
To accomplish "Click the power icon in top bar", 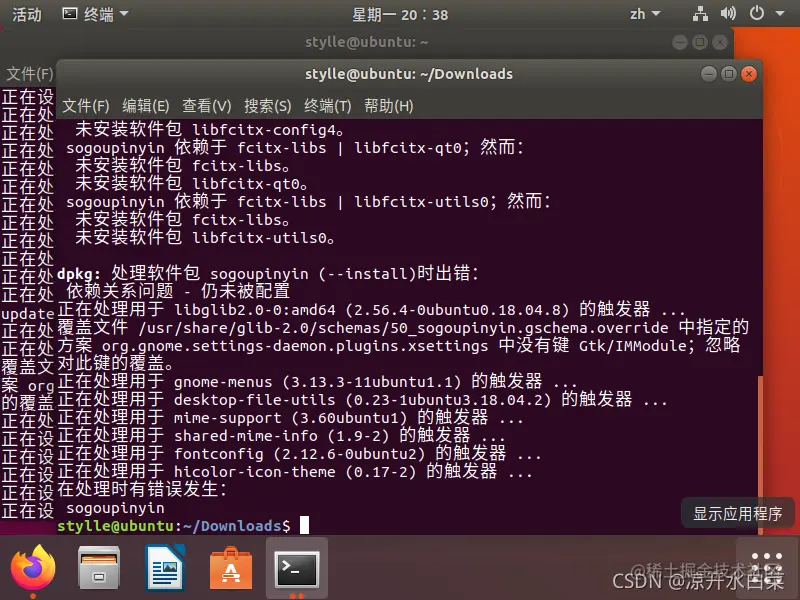I will point(757,13).
